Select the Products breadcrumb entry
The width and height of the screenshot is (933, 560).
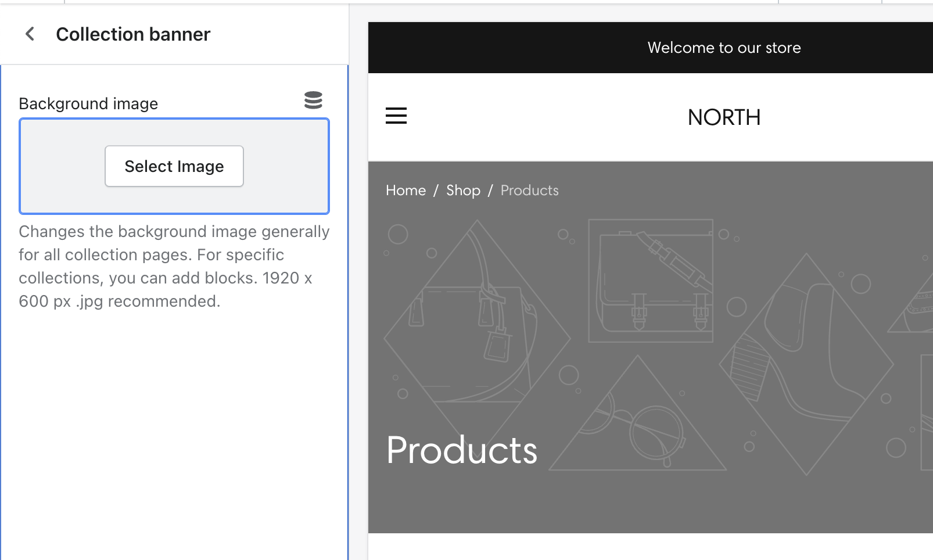[529, 190]
